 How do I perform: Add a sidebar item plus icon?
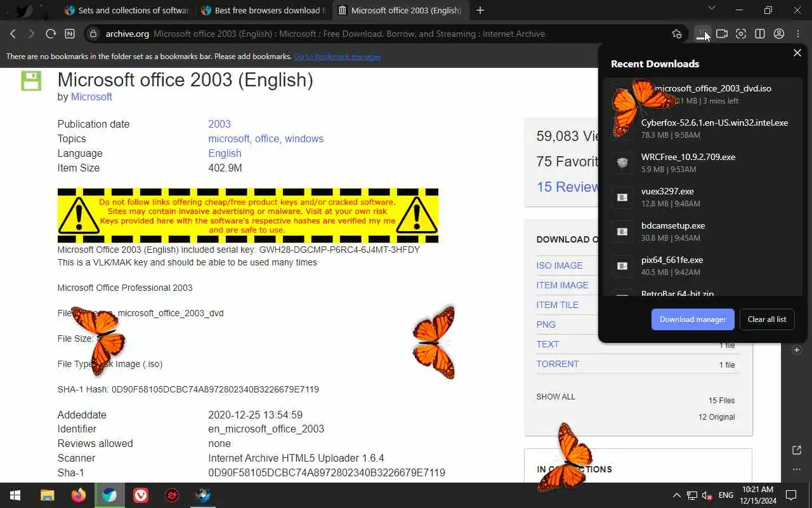797,350
